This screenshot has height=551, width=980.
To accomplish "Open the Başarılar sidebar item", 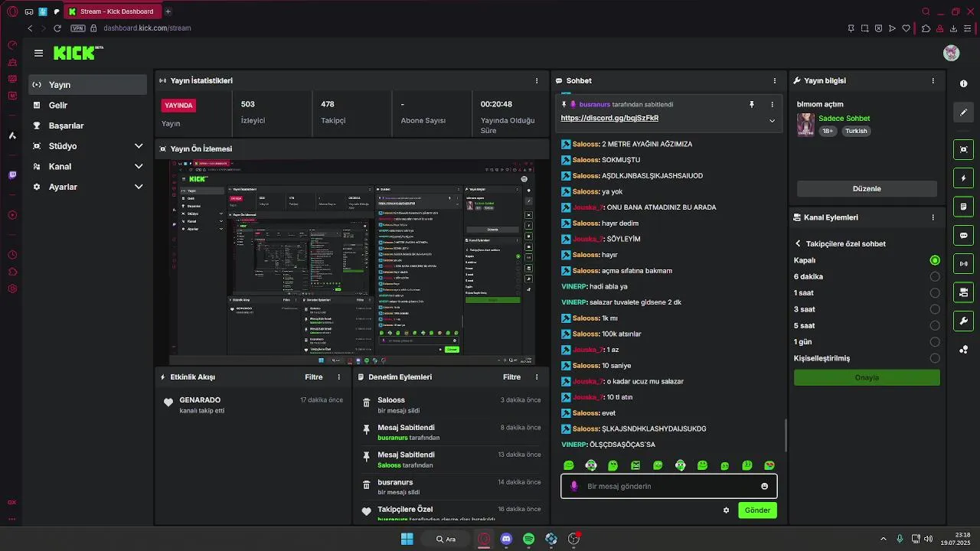I will coord(88,126).
